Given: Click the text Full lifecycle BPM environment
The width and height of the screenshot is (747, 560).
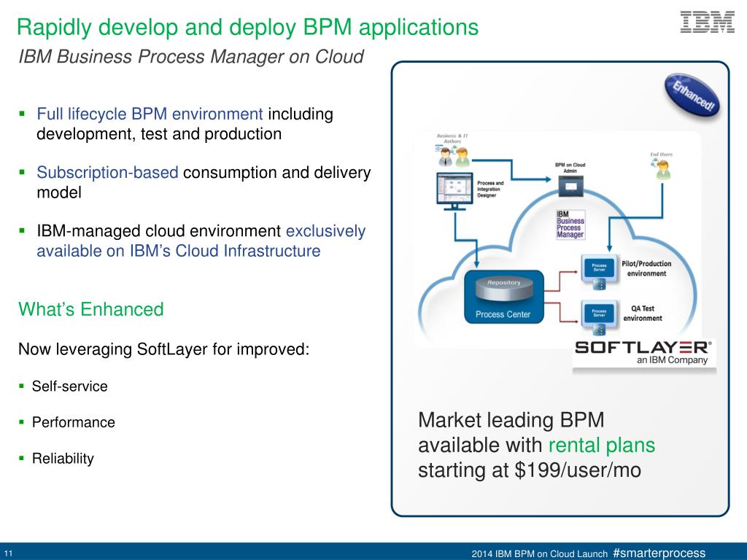Looking at the screenshot, I should (x=150, y=114).
